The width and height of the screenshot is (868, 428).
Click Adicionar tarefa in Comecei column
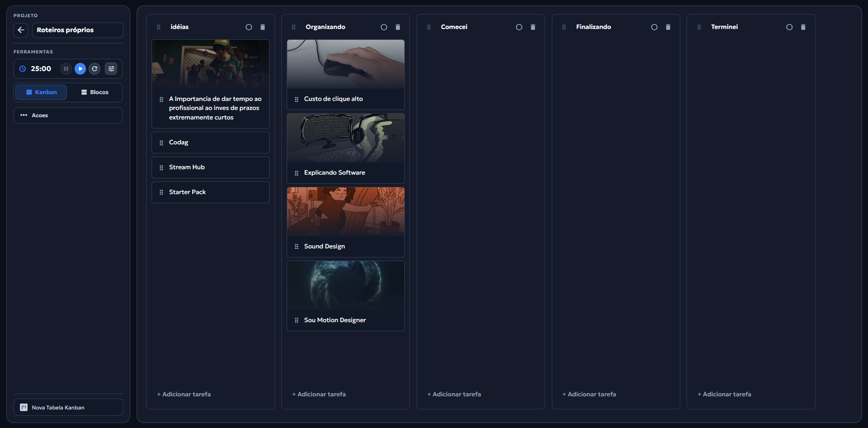[454, 394]
